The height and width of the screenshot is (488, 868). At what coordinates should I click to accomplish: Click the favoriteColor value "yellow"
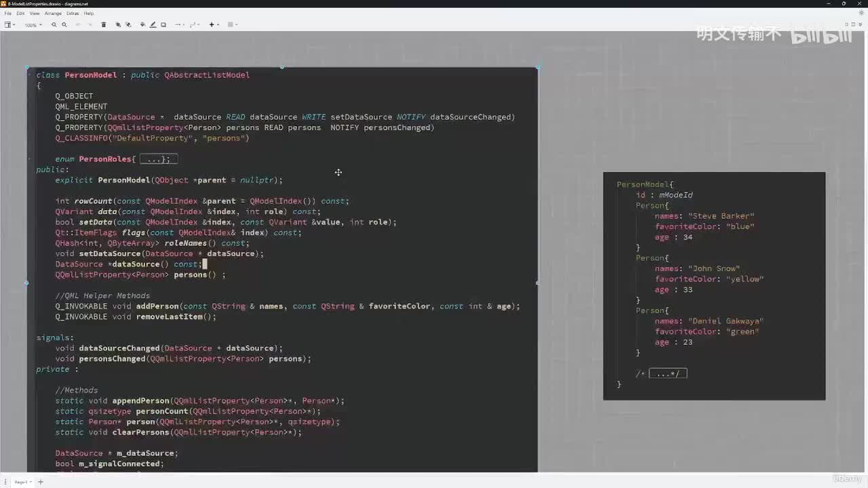pos(745,279)
